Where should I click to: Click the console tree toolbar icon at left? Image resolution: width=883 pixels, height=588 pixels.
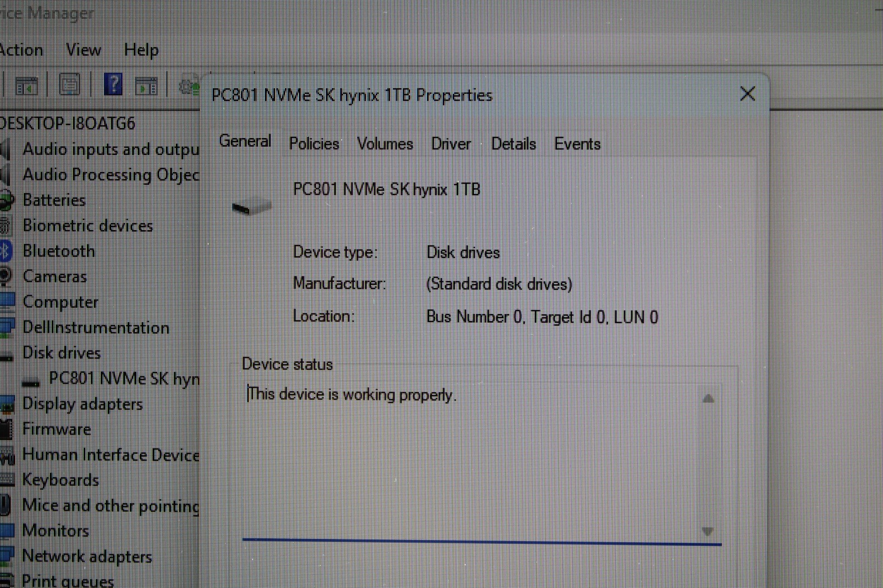(26, 86)
